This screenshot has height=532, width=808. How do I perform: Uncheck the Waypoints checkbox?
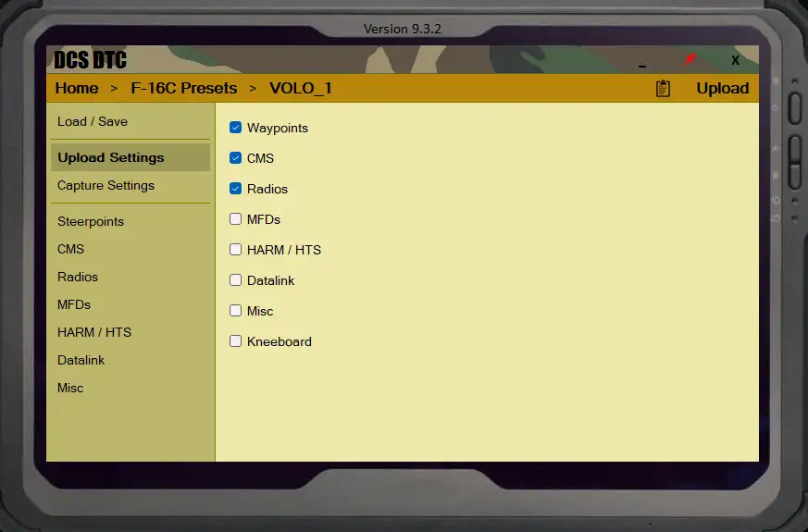pos(235,127)
